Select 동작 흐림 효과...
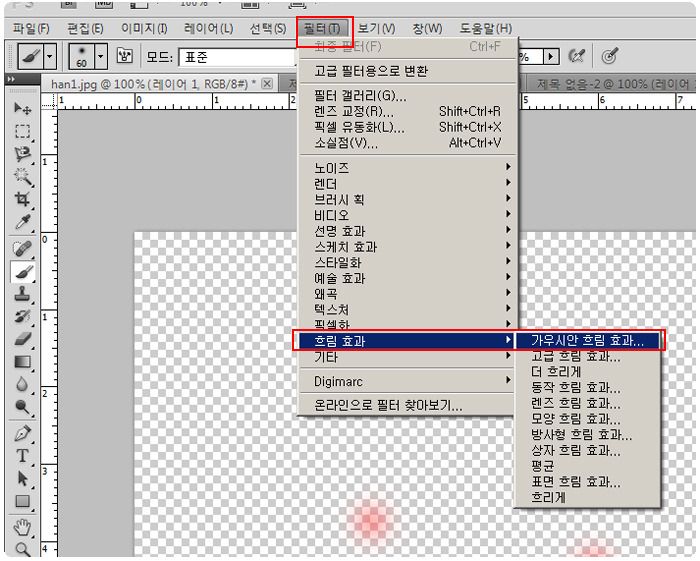 588,387
